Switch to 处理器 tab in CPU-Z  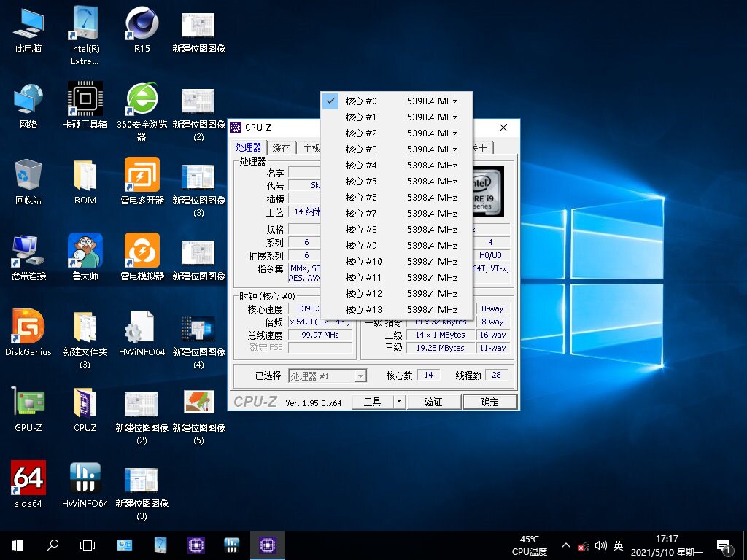pyautogui.click(x=248, y=147)
